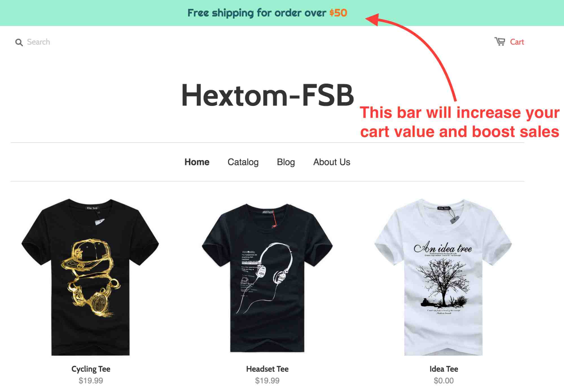Click the magnifying glass search icon
Screen dimensions: 564x392
pos(19,43)
